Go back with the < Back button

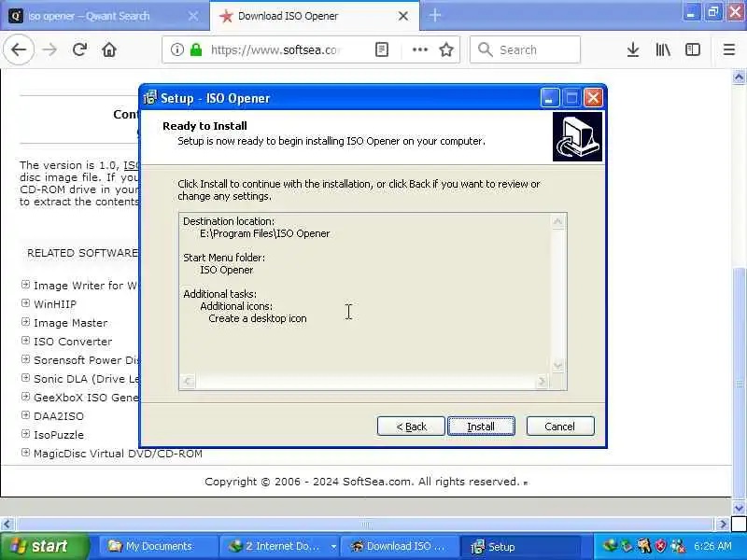(411, 427)
